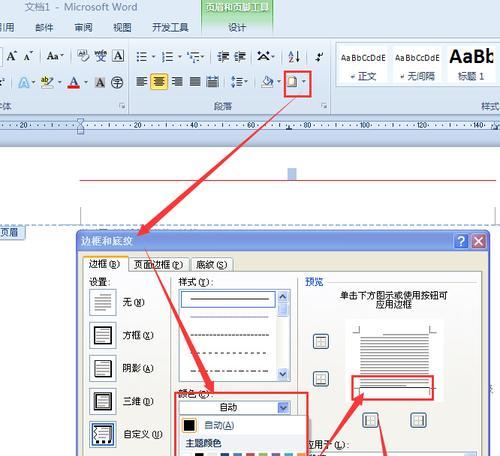The image size is (500, 456).
Task: Switch to the 底纹 tab
Action: click(x=211, y=265)
